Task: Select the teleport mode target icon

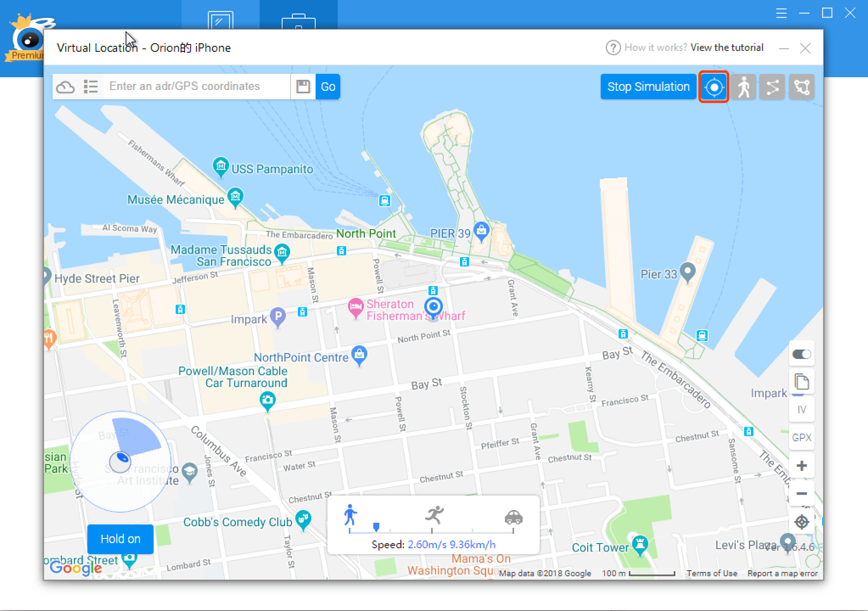Action: pos(714,87)
